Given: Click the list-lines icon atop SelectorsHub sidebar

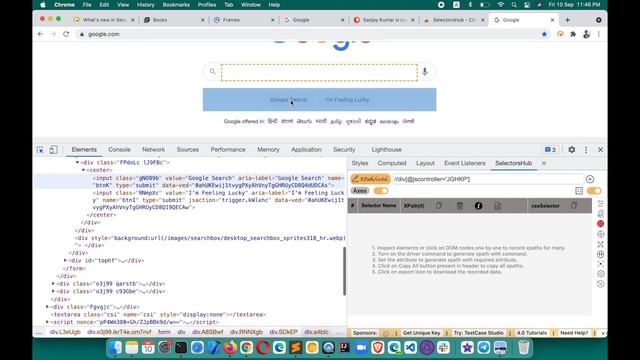Looking at the screenshot, I should click(600, 203).
